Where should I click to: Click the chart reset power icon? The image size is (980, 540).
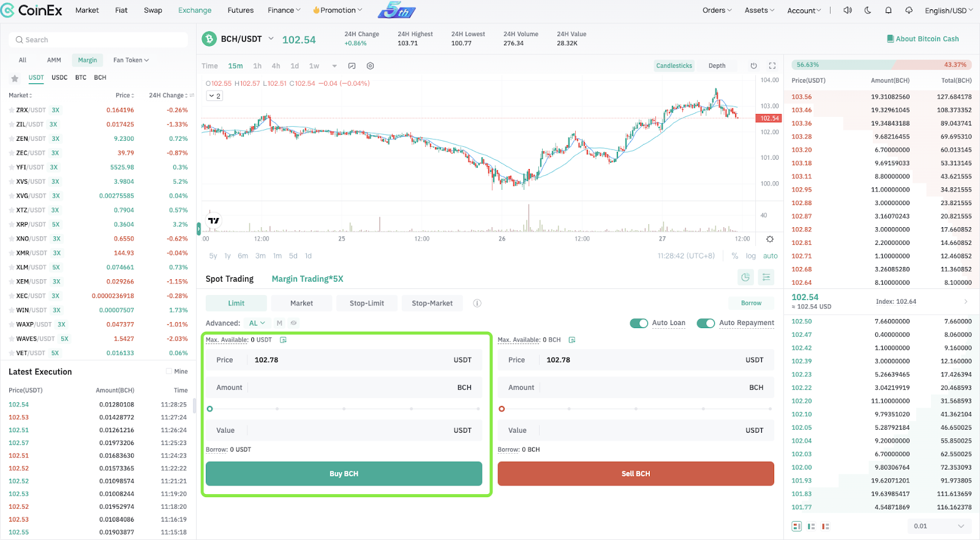(753, 66)
